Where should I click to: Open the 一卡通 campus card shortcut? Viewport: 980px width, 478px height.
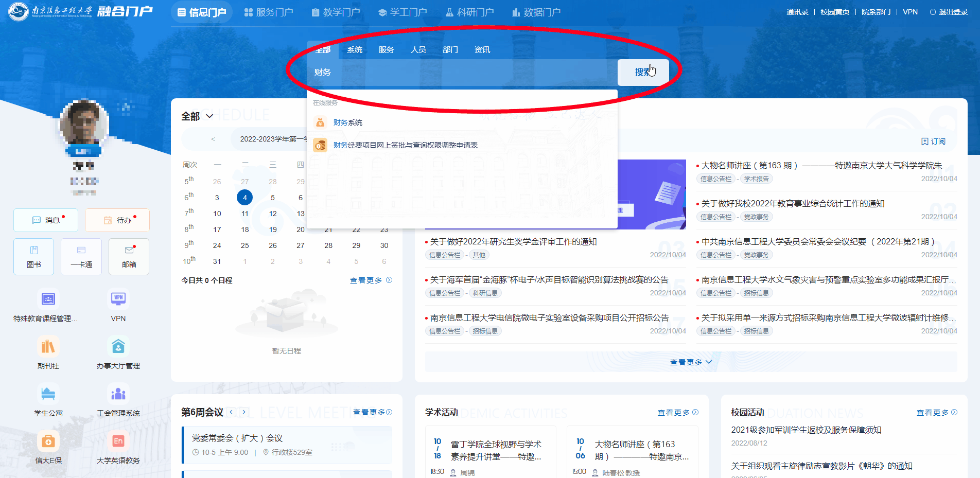[81, 256]
